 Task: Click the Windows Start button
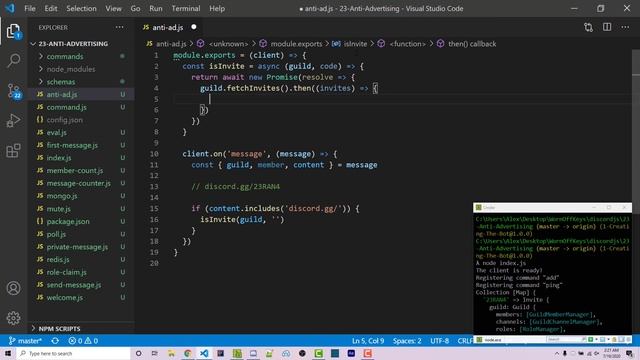pos(8,353)
